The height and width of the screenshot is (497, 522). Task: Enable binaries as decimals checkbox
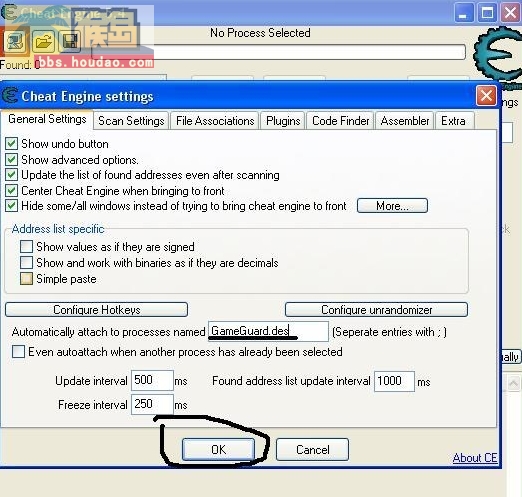pyautogui.click(x=26, y=263)
